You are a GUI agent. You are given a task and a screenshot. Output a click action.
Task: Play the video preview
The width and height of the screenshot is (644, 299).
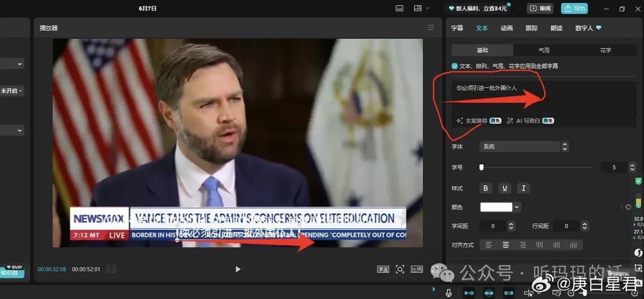pos(238,269)
